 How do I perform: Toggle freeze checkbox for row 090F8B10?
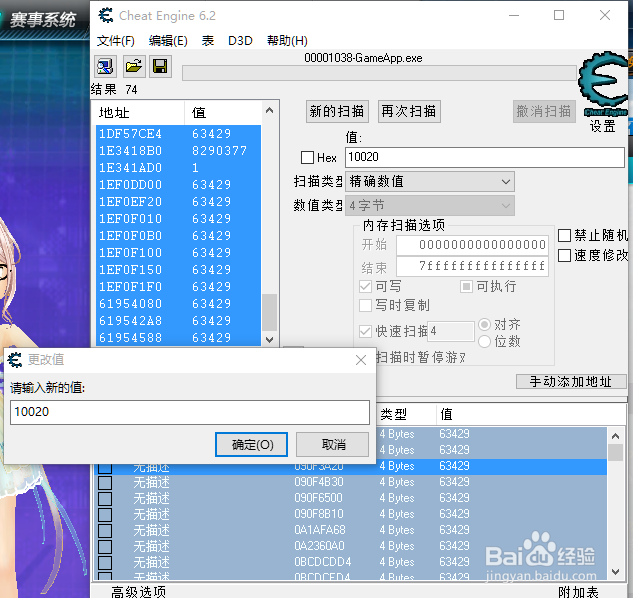tap(105, 514)
